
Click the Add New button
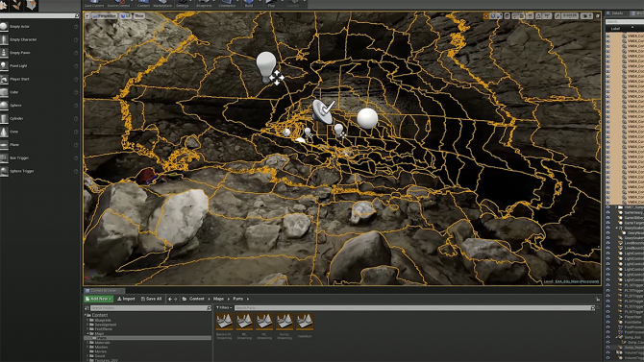99,300
